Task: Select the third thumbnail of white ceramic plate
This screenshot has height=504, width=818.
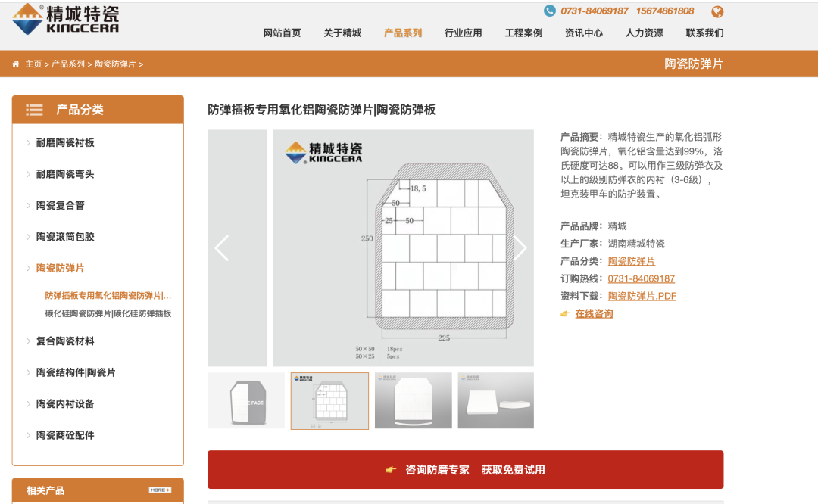Action: coord(414,400)
